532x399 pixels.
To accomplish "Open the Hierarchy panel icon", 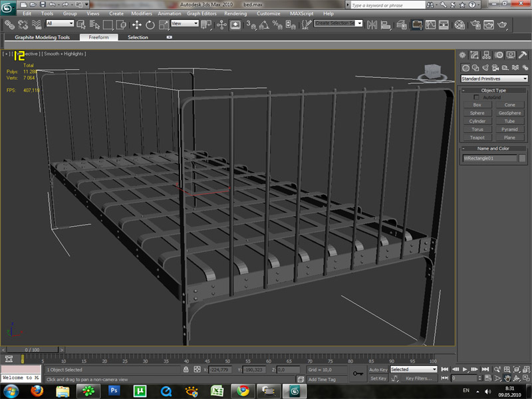I will tap(487, 55).
